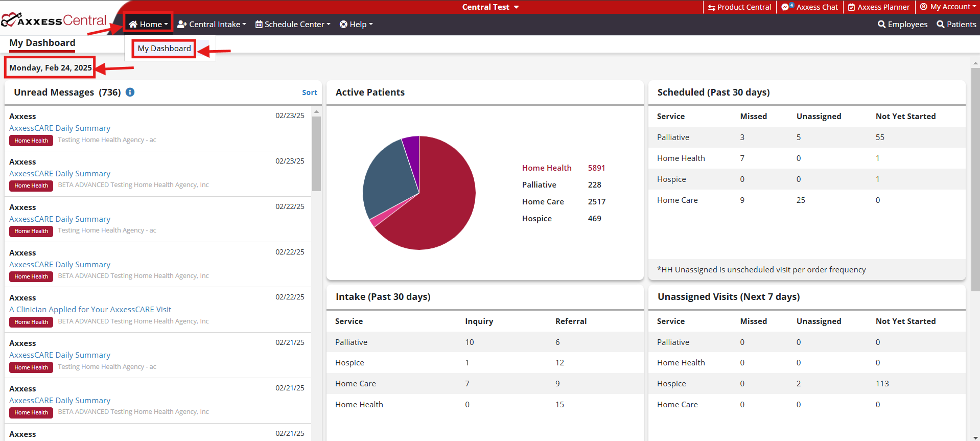Switch to the My Dashboard tab

tap(42, 43)
